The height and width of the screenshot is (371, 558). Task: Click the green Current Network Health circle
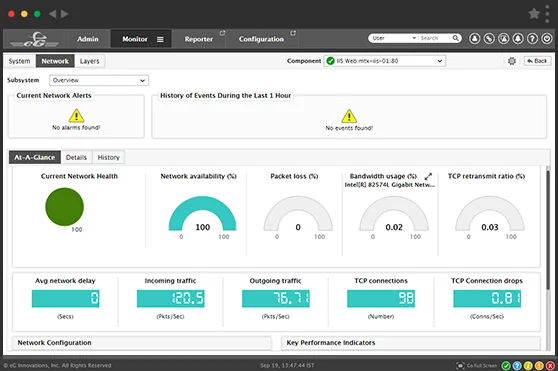(x=64, y=207)
